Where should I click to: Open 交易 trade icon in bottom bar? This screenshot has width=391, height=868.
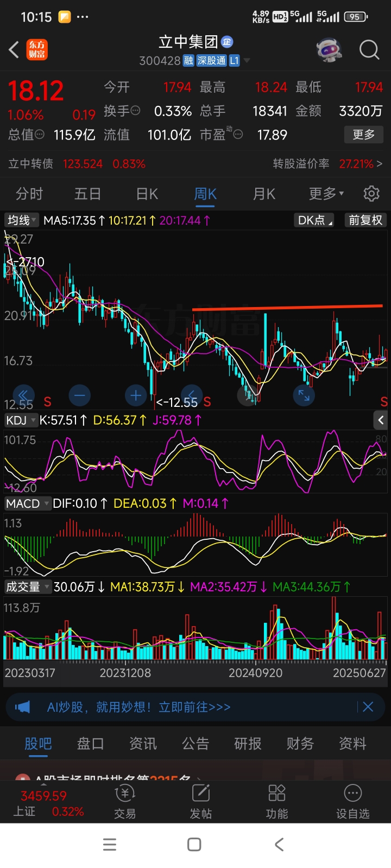[x=125, y=801]
